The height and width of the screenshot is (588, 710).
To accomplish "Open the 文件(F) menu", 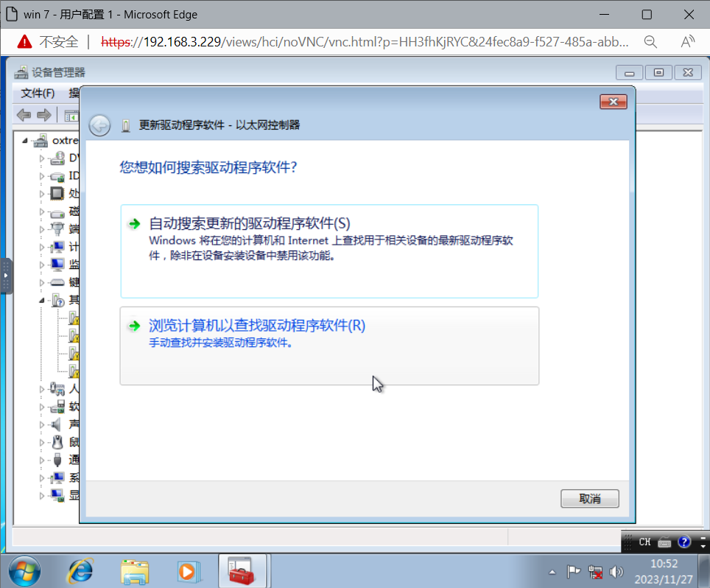I will point(38,93).
